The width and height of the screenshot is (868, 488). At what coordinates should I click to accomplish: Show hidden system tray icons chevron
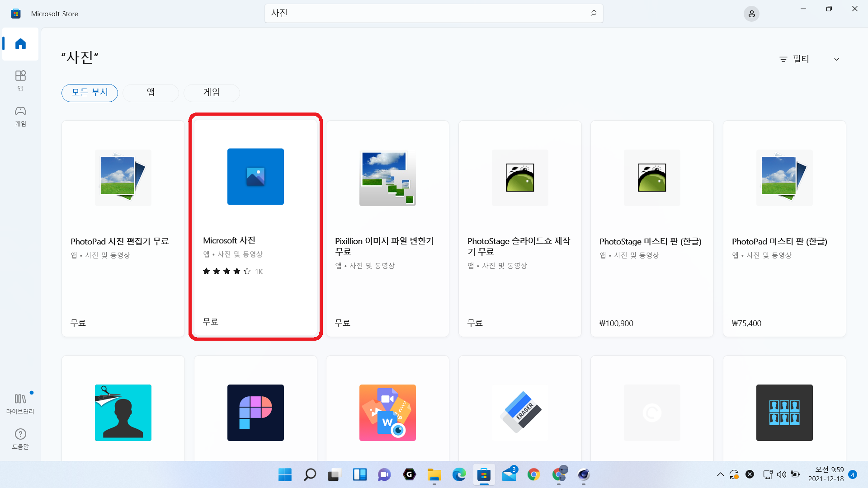(x=720, y=474)
